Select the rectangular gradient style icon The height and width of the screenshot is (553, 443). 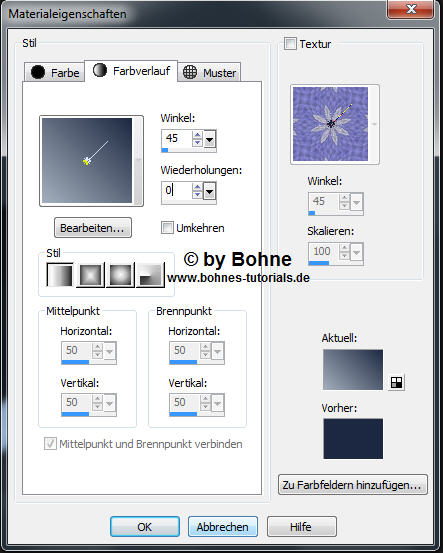coord(90,275)
